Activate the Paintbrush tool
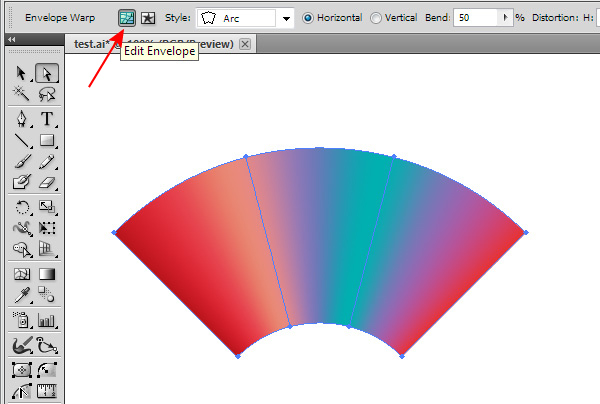The image size is (600, 404). coord(22,161)
